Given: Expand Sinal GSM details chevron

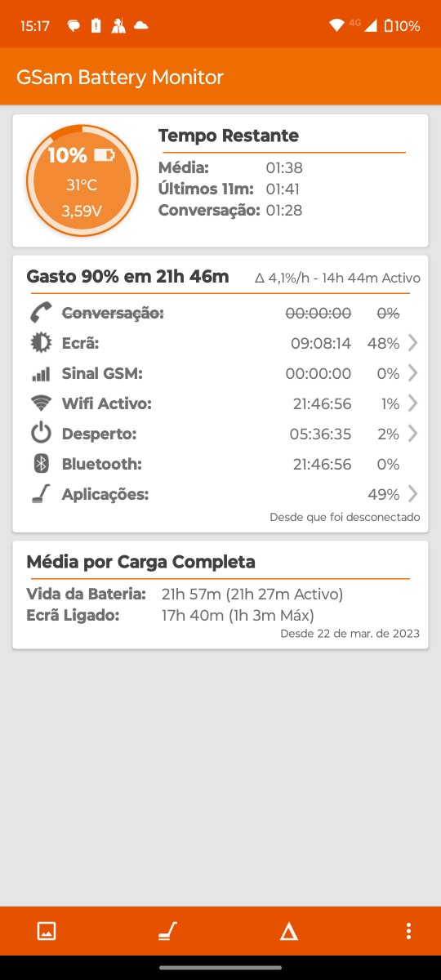Looking at the screenshot, I should [x=412, y=373].
